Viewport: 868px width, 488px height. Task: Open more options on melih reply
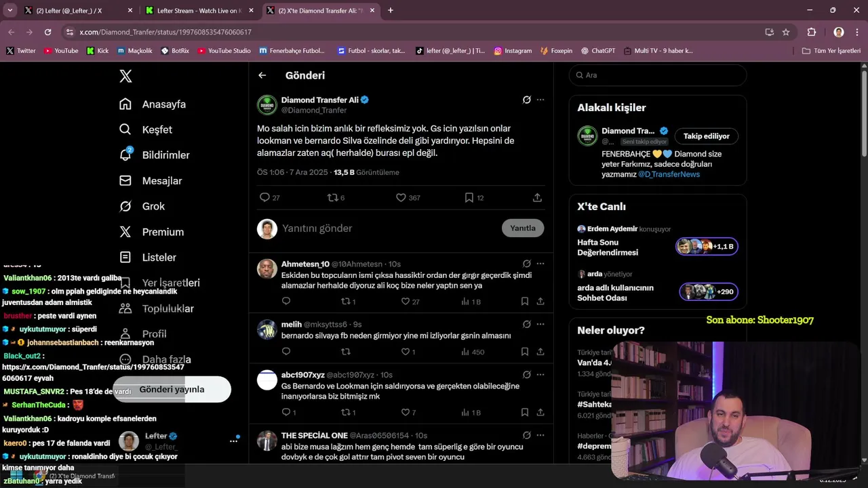540,324
